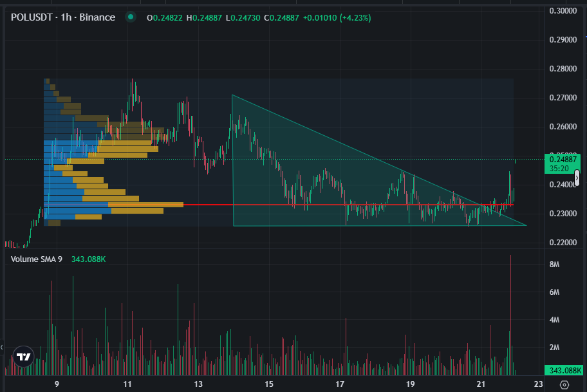This screenshot has width=587, height=392.
Task: Click the green market status dot
Action: [x=131, y=17]
